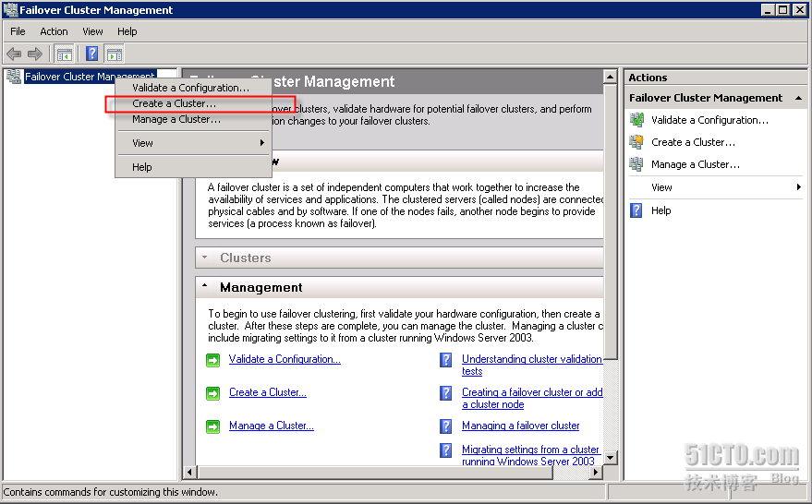Toggle the Show/Hide Console Tree icon
The image size is (812, 504).
[x=65, y=54]
